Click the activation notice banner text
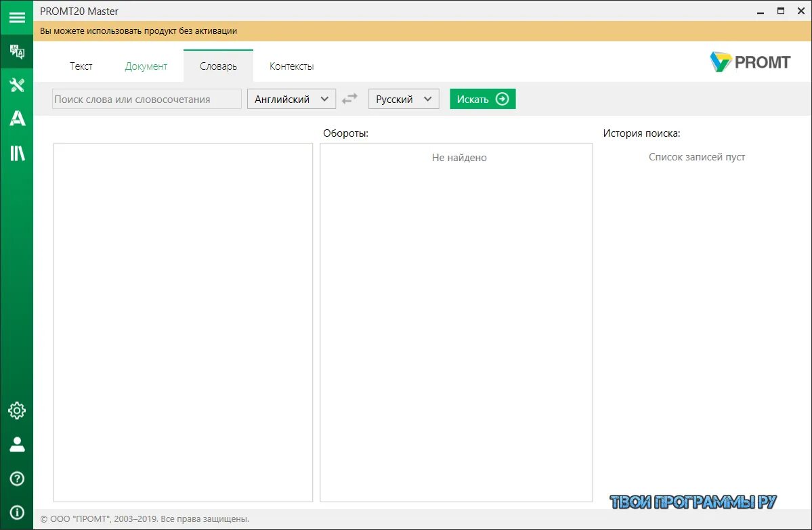This screenshot has height=530, width=812. click(138, 31)
